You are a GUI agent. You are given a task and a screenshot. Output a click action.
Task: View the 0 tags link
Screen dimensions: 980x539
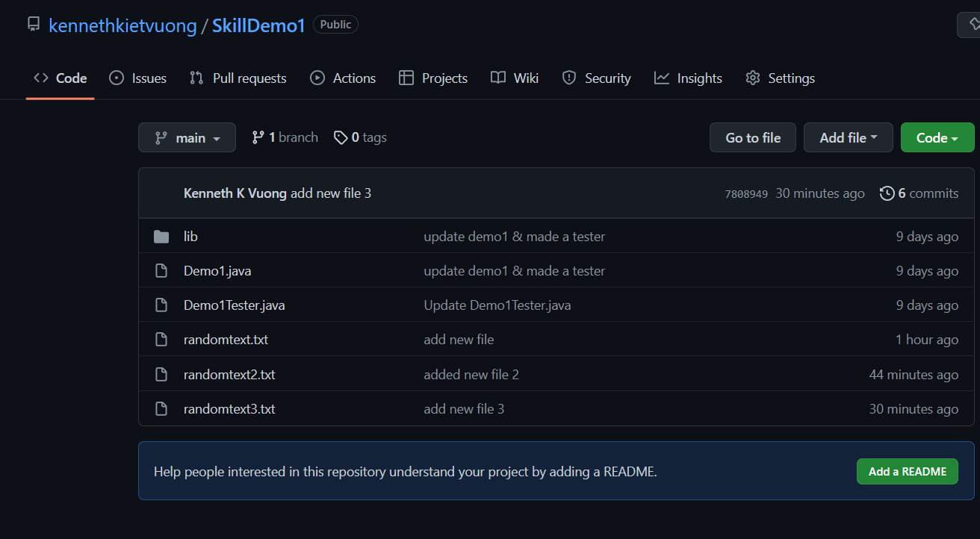pyautogui.click(x=360, y=137)
